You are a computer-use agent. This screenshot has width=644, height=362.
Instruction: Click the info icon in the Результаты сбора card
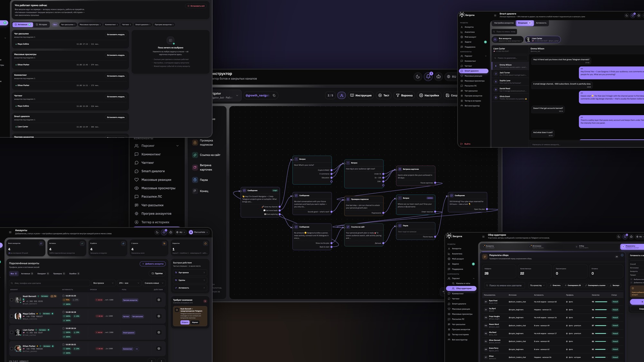tap(622, 255)
